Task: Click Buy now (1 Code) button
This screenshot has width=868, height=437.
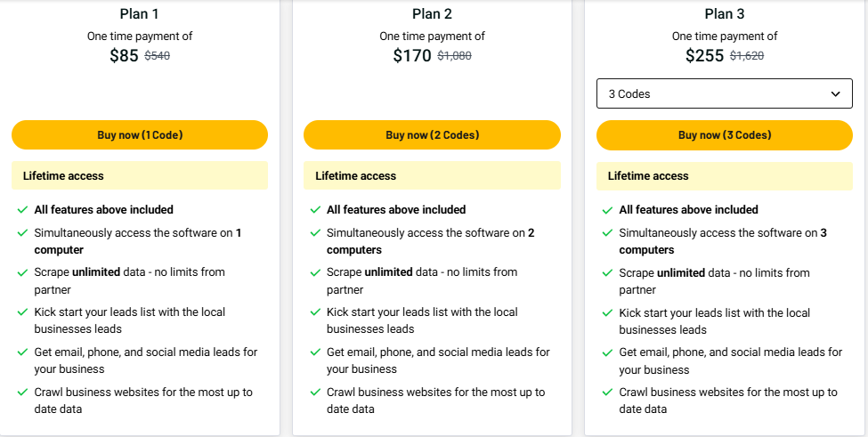Action: (x=140, y=135)
